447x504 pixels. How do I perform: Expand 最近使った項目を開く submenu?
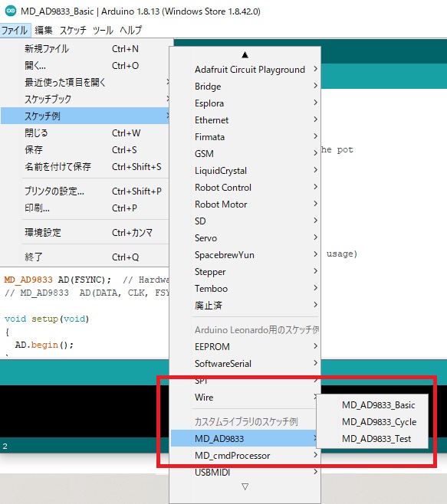(x=85, y=82)
